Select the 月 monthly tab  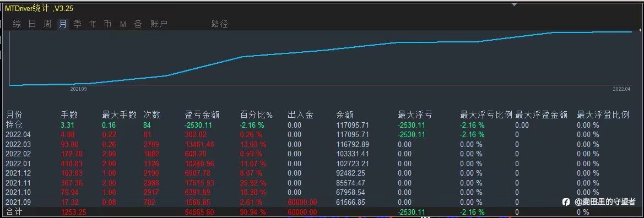click(x=63, y=24)
